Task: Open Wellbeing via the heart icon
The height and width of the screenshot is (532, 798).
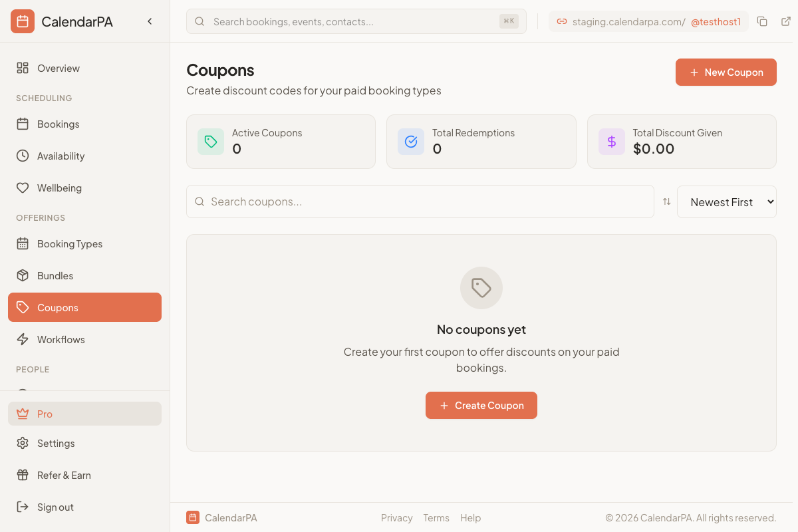Action: click(x=22, y=188)
